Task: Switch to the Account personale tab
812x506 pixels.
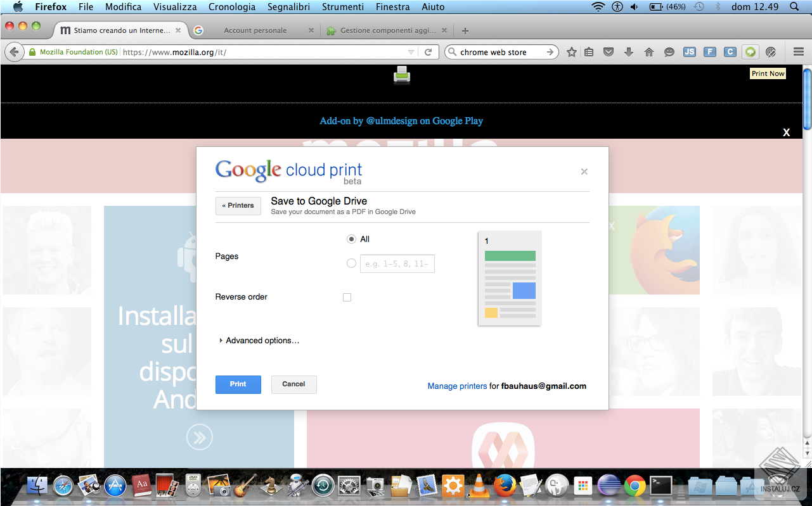Action: 254,30
